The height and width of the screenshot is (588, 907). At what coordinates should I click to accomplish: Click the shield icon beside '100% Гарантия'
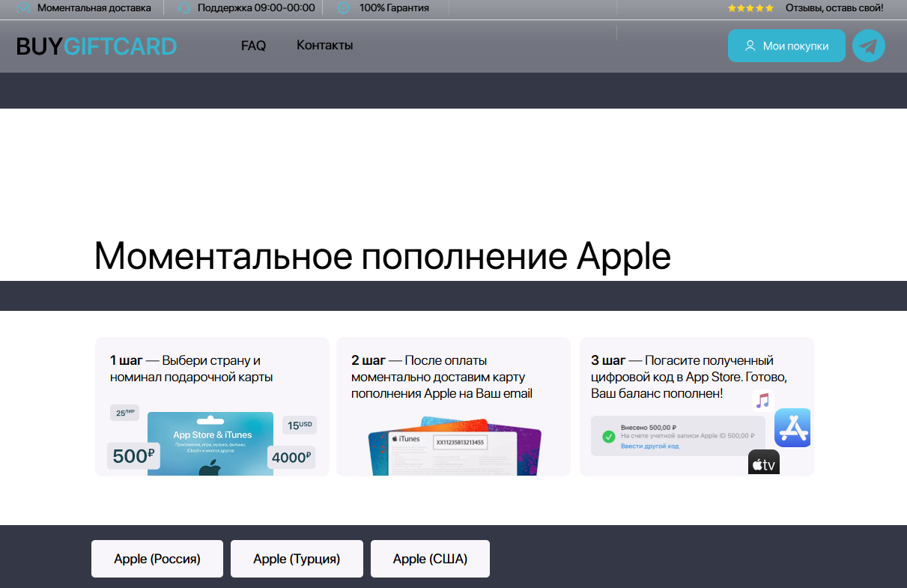coord(344,7)
